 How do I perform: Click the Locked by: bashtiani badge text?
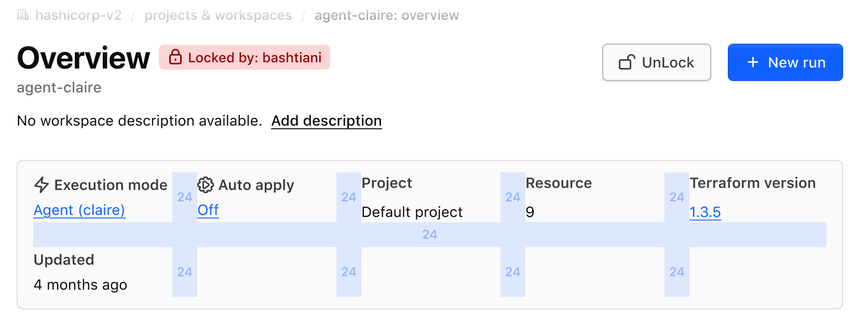[x=254, y=58]
